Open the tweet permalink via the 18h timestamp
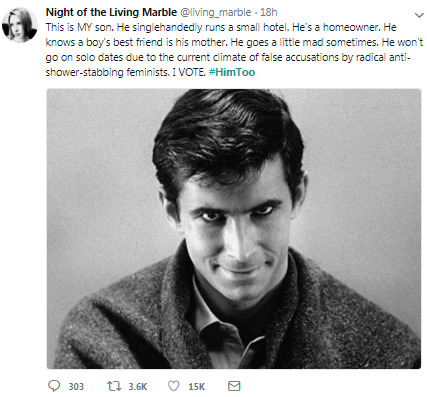Screen dimensions: 427x397 [269, 12]
